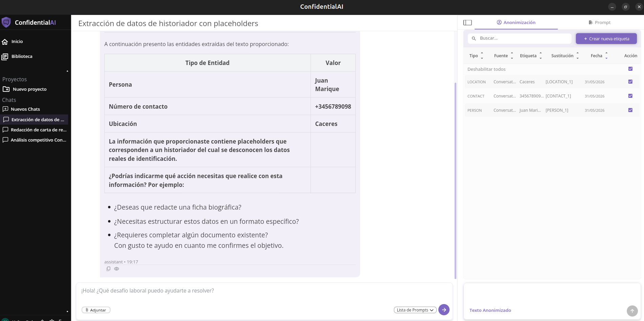Viewport: 644px width, 321px height.
Task: Click the '+3456789098' table value
Action: (333, 106)
